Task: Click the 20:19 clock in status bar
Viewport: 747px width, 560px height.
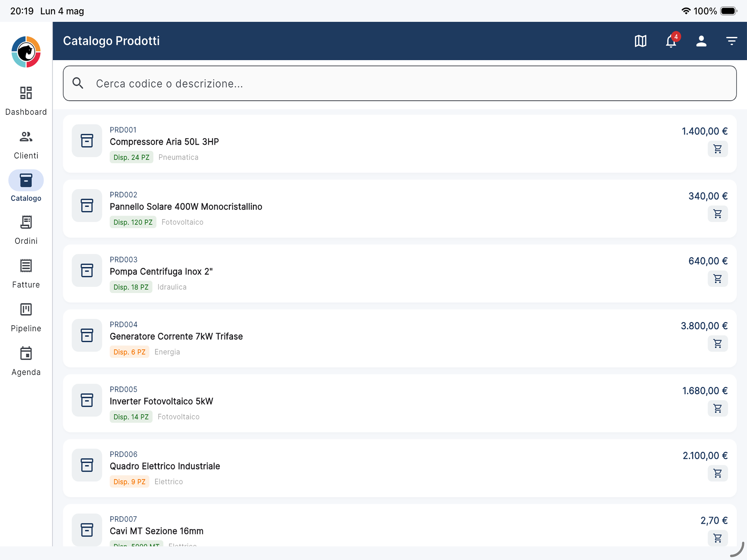Action: [22, 11]
